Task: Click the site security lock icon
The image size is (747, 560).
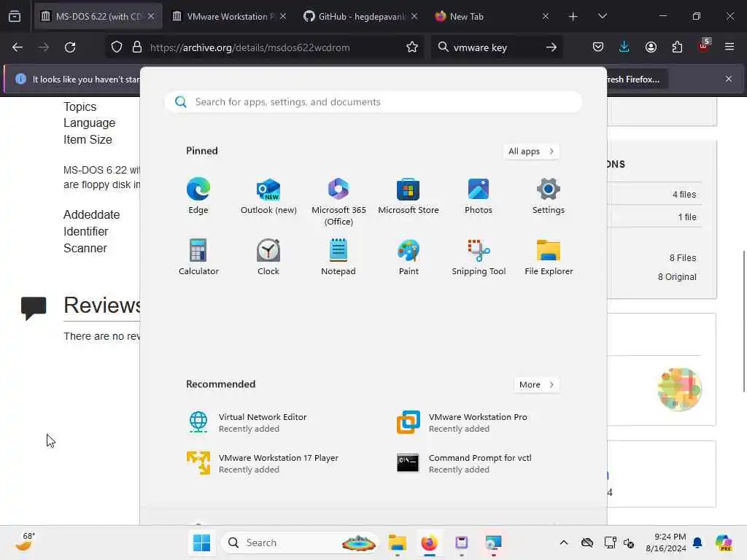Action: point(137,47)
